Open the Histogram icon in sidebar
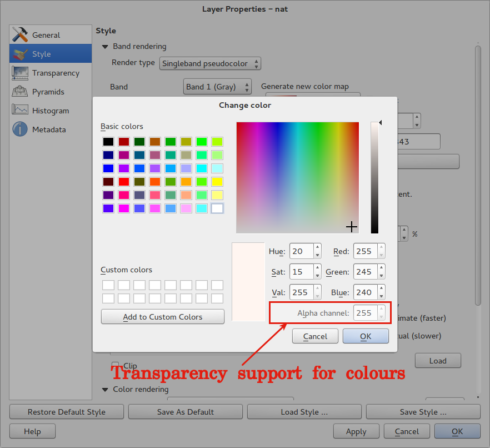The image size is (490, 448). click(21, 111)
